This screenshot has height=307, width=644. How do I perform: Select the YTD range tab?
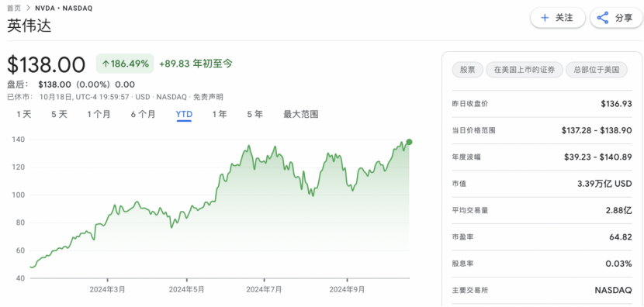pyautogui.click(x=184, y=115)
